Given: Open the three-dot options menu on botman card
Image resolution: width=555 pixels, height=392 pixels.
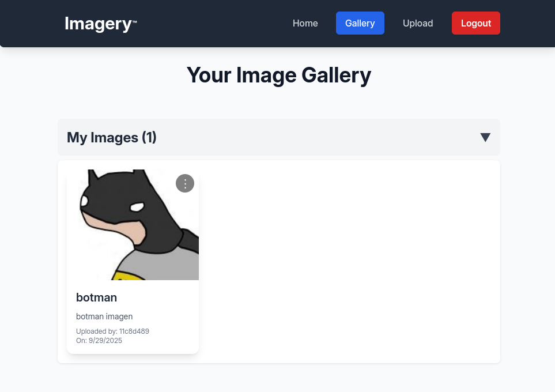Looking at the screenshot, I should coord(185,183).
